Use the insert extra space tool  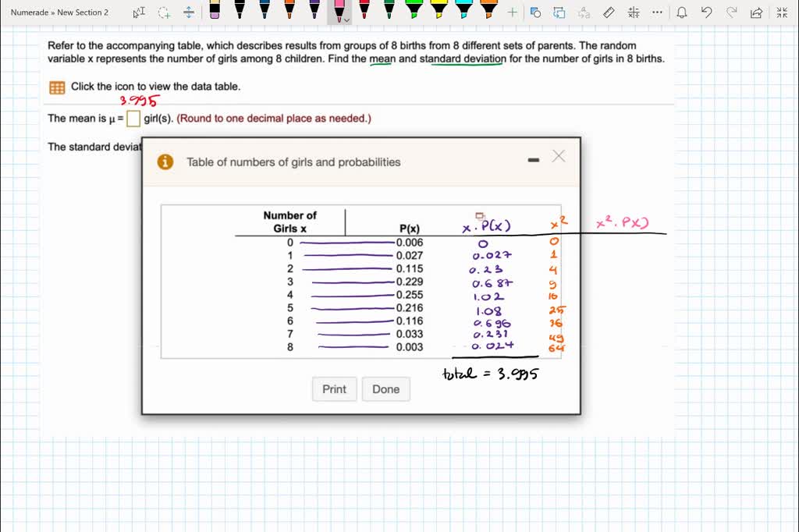(x=188, y=12)
